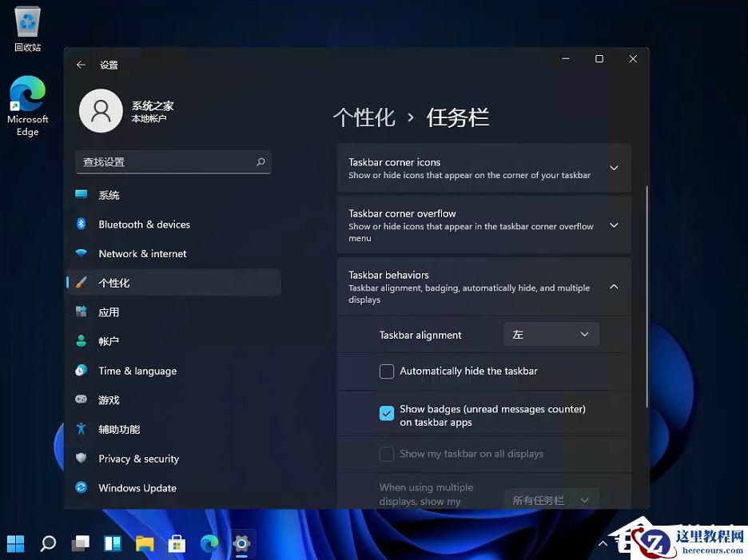Open the Taskbar alignment dropdown
This screenshot has height=560, width=748.
[x=551, y=334]
